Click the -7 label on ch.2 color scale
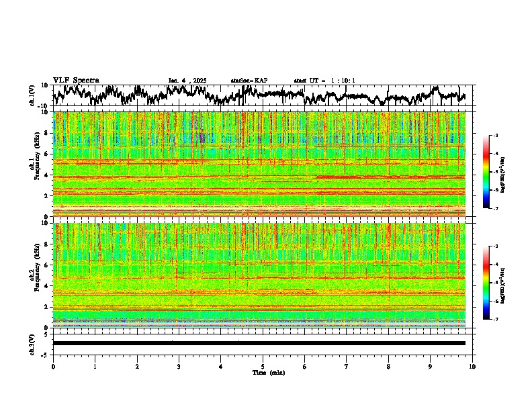532x411 pixels. click(x=496, y=319)
